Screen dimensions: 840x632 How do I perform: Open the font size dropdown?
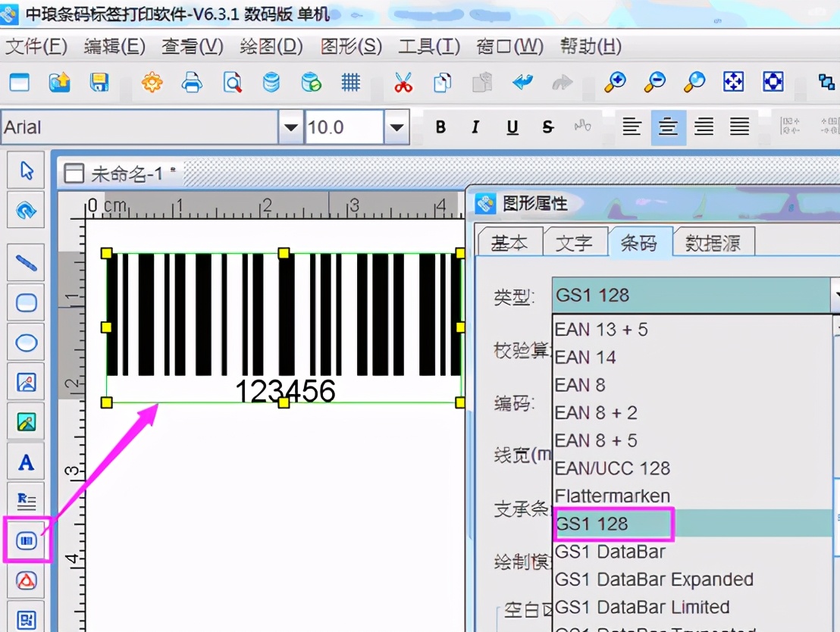tap(396, 127)
